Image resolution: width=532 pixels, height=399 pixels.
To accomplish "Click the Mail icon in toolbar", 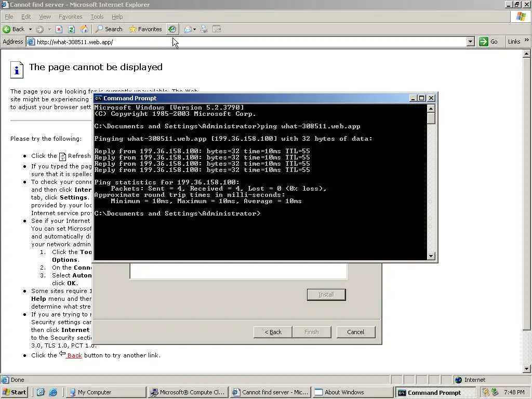I will click(x=188, y=29).
